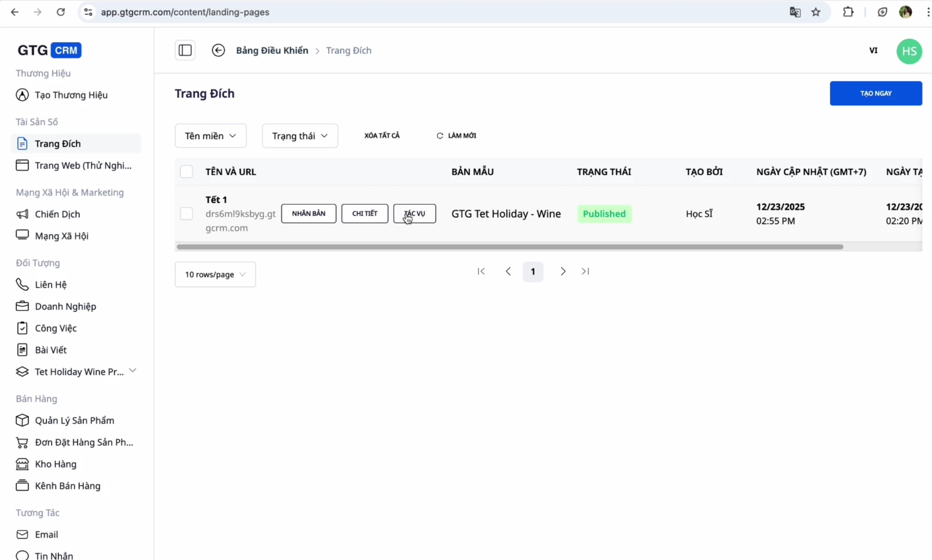Check the Tết 1 row checkbox
The width and height of the screenshot is (932, 560).
click(x=186, y=214)
